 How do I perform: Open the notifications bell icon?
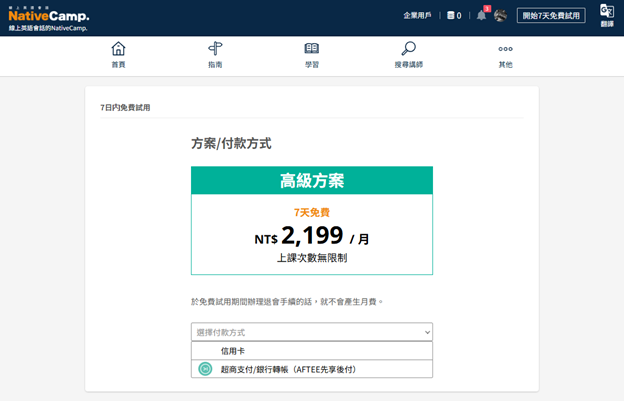(x=481, y=16)
